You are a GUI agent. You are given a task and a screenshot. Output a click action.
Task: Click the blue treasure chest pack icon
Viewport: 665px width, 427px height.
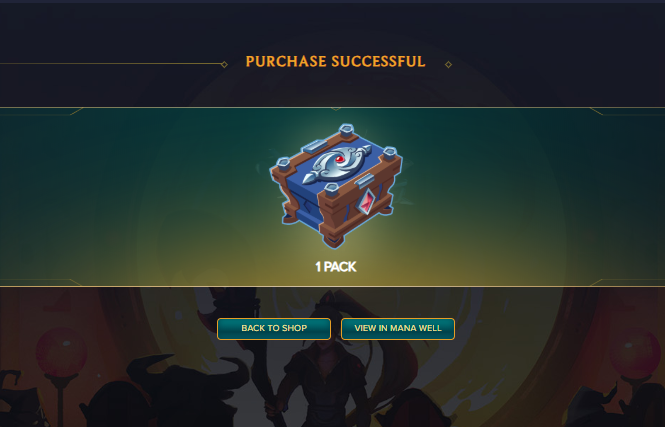[335, 185]
